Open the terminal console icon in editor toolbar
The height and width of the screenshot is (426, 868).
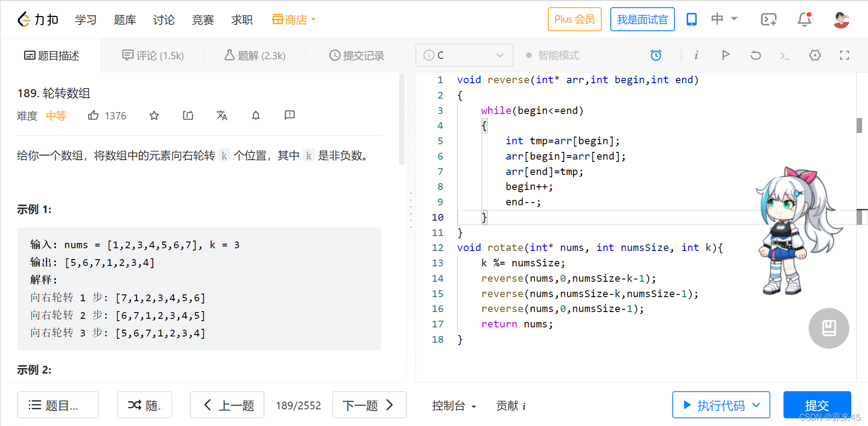(785, 55)
